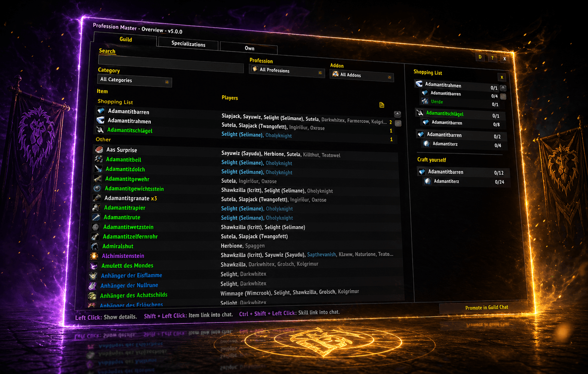Click the players text in the Adamantitbeil row
The image size is (588, 374).
coord(257,163)
